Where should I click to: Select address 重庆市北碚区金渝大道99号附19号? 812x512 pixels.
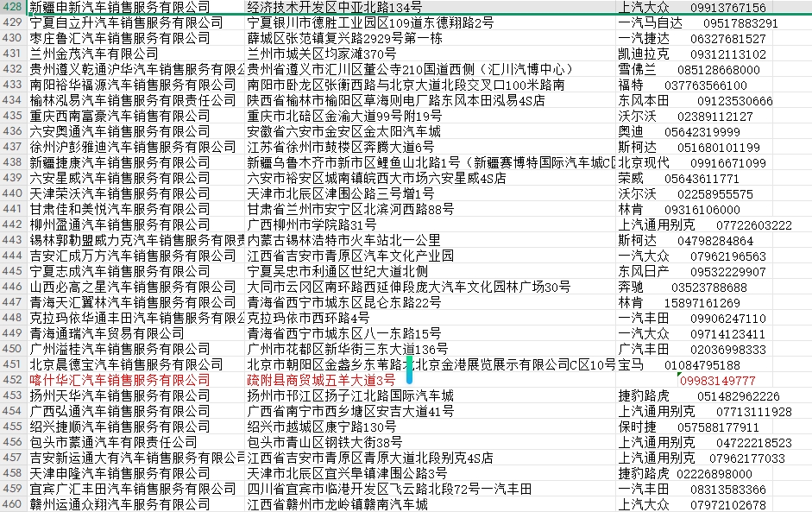pyautogui.click(x=344, y=116)
